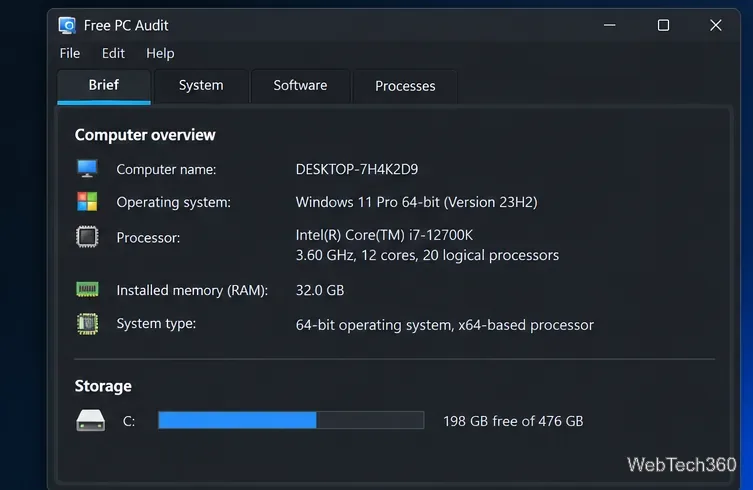753x490 pixels.
Task: Click the RAM module icon beside Installed memory
Action: pos(87,289)
